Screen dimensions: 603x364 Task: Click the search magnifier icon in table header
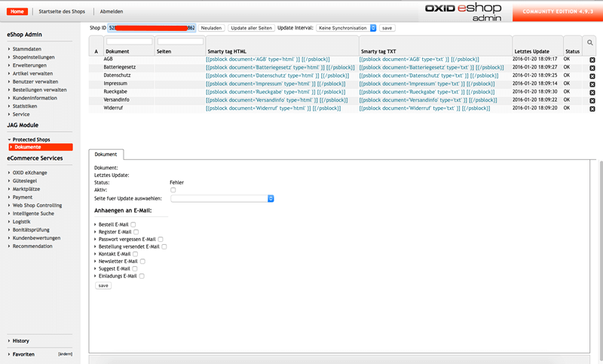tap(590, 43)
